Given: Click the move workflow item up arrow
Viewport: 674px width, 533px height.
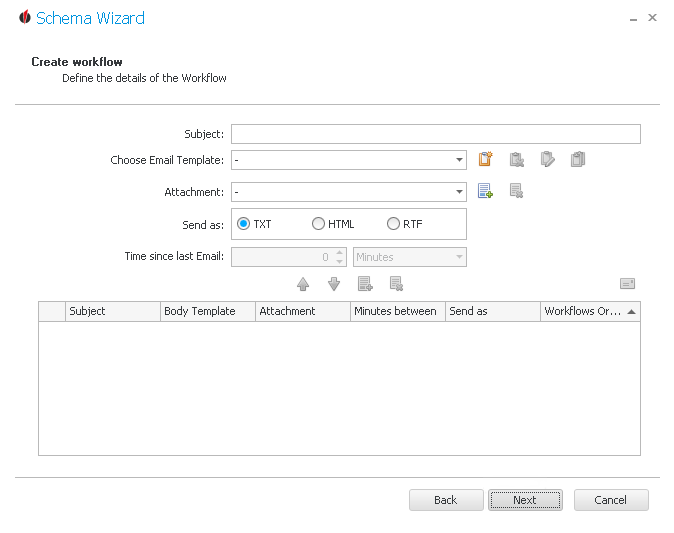Looking at the screenshot, I should (303, 284).
